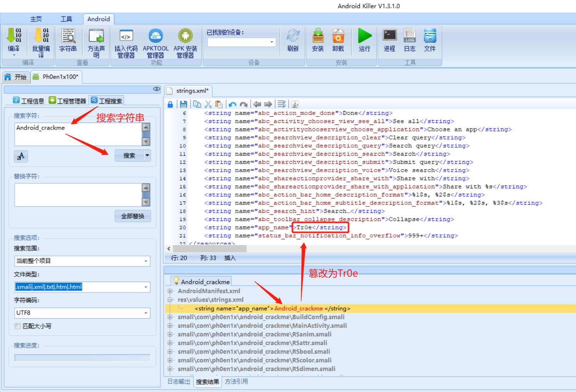Click the redo arrow icon
Image resolution: width=576 pixels, height=392 pixels.
pos(243,104)
